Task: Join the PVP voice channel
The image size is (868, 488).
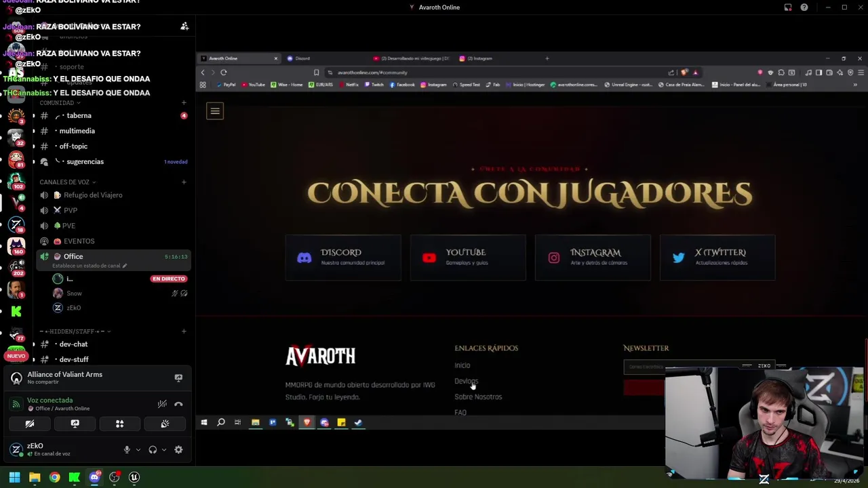Action: click(x=113, y=210)
